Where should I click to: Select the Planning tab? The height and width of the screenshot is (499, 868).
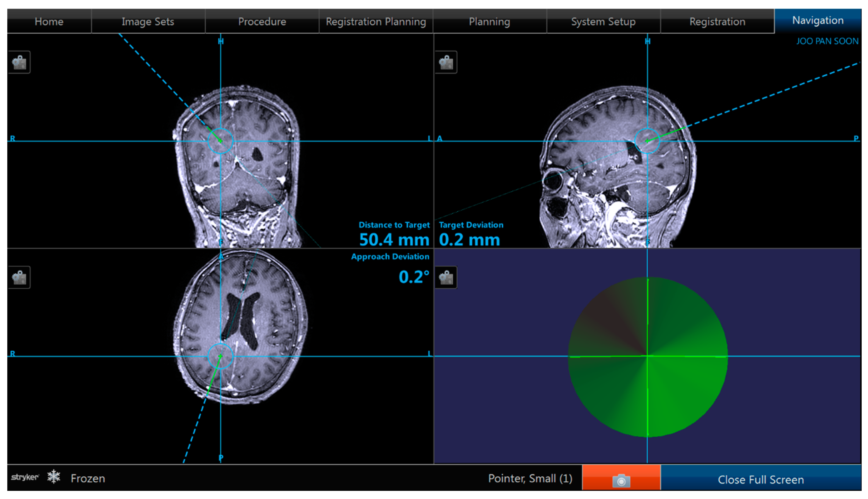489,22
